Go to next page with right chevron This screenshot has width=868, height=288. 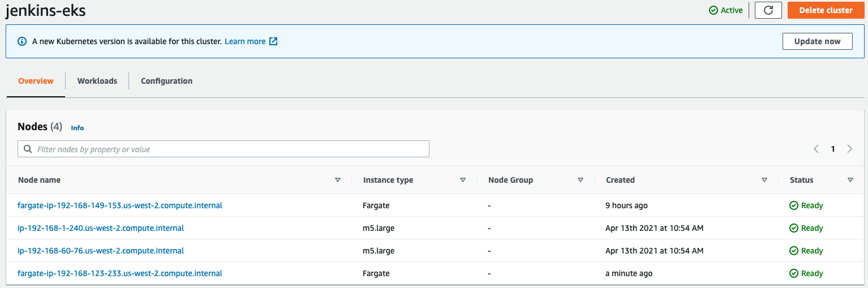click(x=849, y=149)
